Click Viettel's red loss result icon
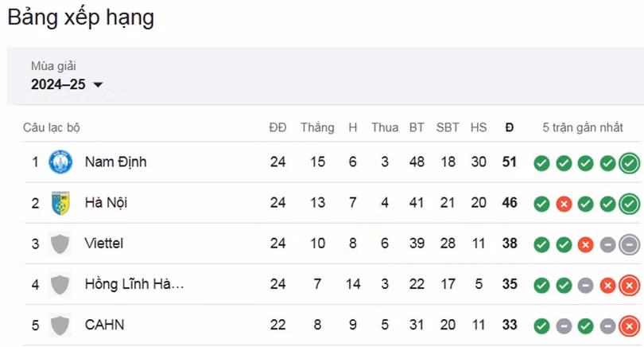 pyautogui.click(x=585, y=244)
